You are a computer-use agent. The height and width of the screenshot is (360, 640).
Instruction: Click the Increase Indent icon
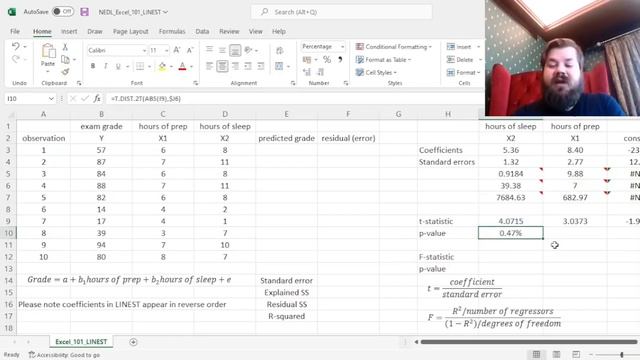pyautogui.click(x=260, y=66)
